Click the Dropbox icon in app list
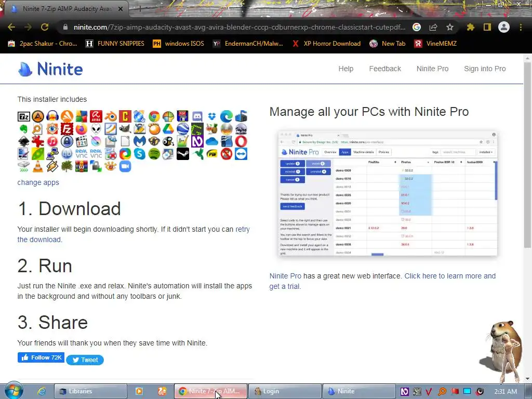The height and width of the screenshot is (399, 532). coord(212,117)
